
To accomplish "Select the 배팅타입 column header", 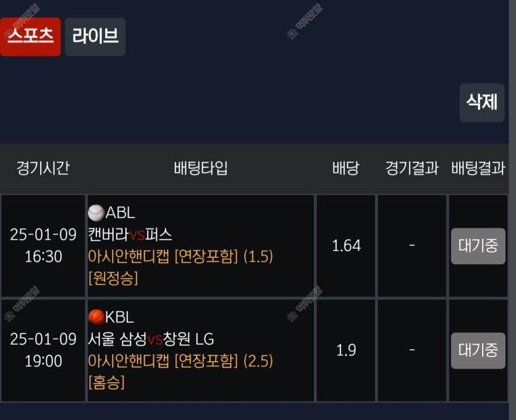I will tap(201, 169).
